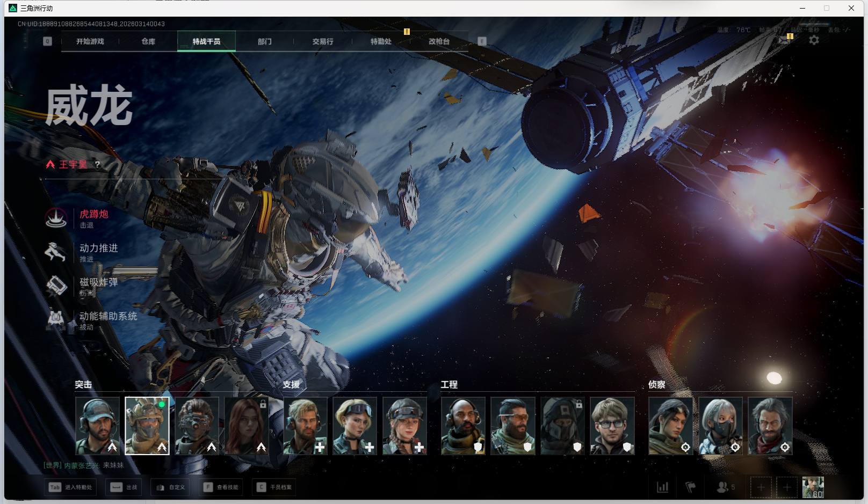This screenshot has height=504, width=868.
Task: Switch to the 仓库 tab
Action: tap(148, 41)
